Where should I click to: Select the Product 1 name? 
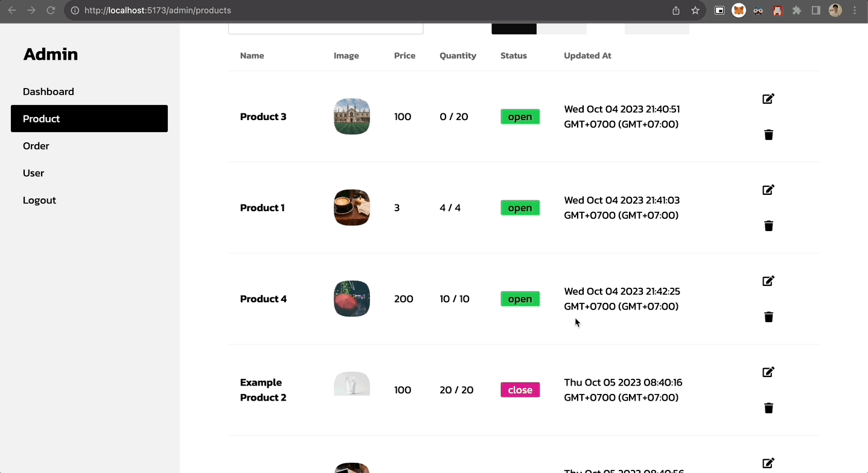(263, 208)
